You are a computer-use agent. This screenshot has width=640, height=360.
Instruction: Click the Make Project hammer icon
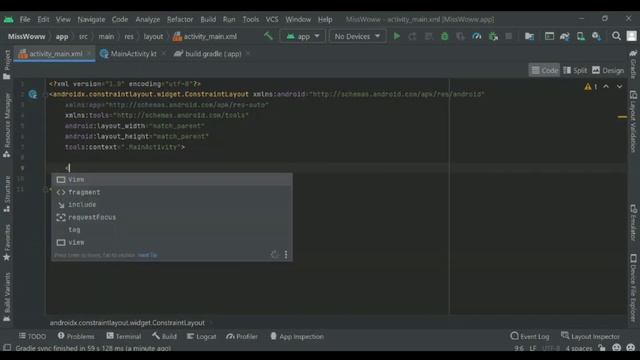click(x=268, y=36)
